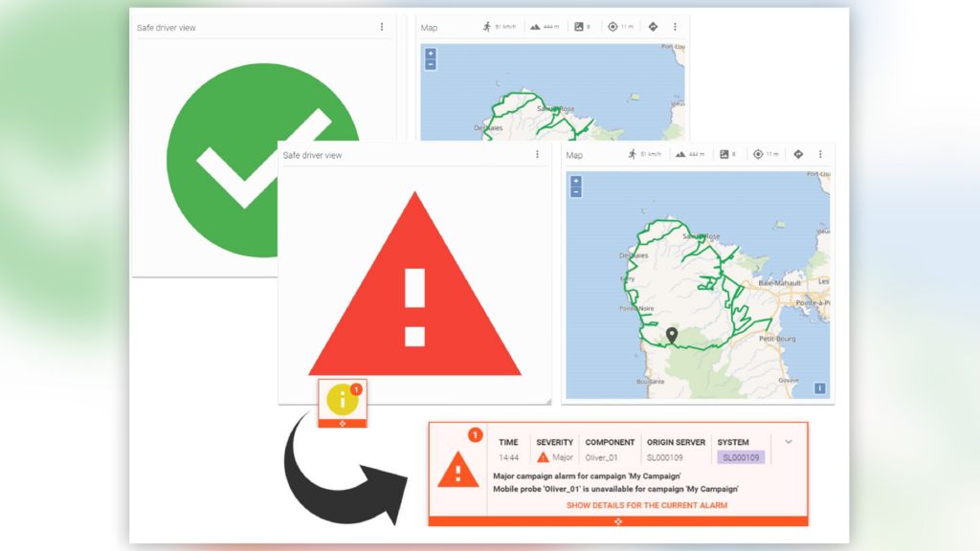Click SHOW DETAILS FOR THE CURRENT ALARM

pos(647,504)
